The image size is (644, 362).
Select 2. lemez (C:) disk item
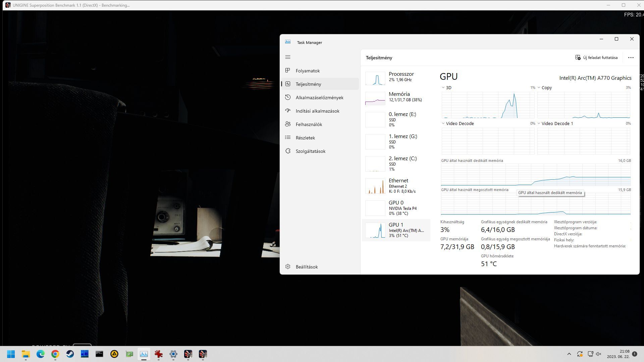click(396, 164)
